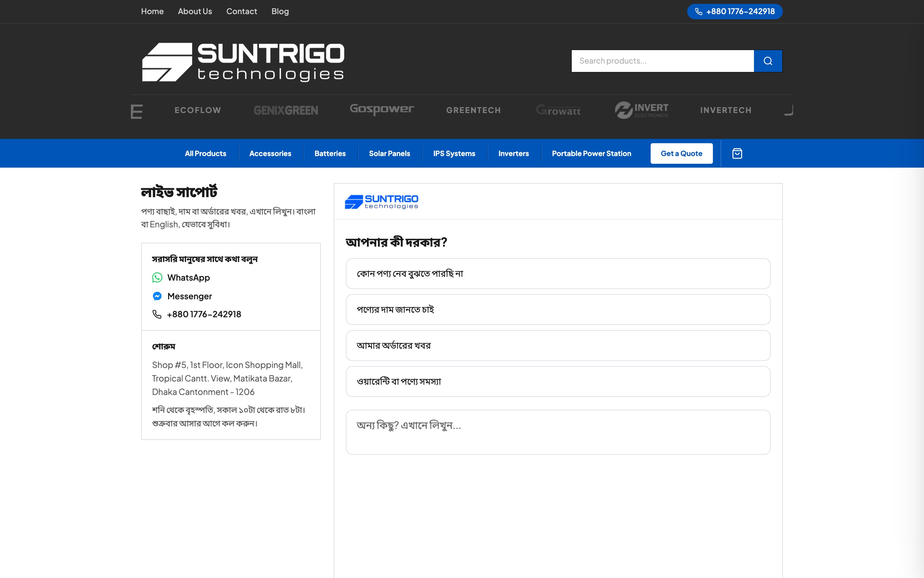Click the Get a Quote button
The width and height of the screenshot is (924, 578).
(681, 153)
